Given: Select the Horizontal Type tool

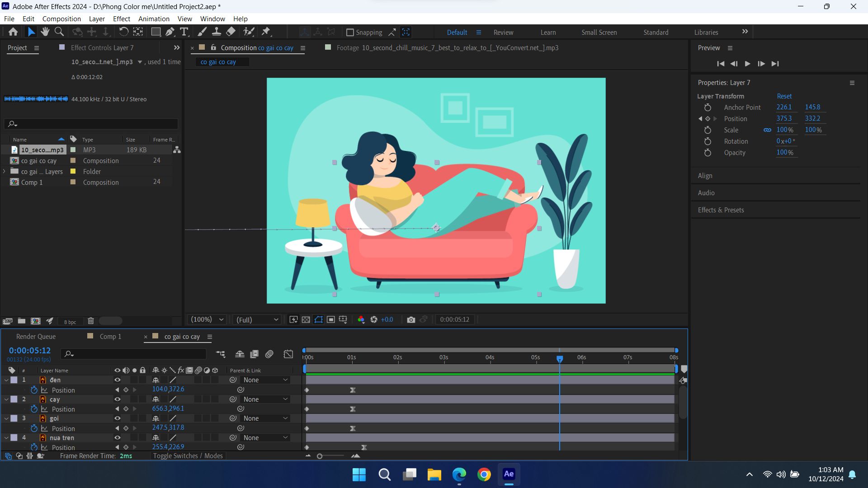Looking at the screenshot, I should point(184,32).
